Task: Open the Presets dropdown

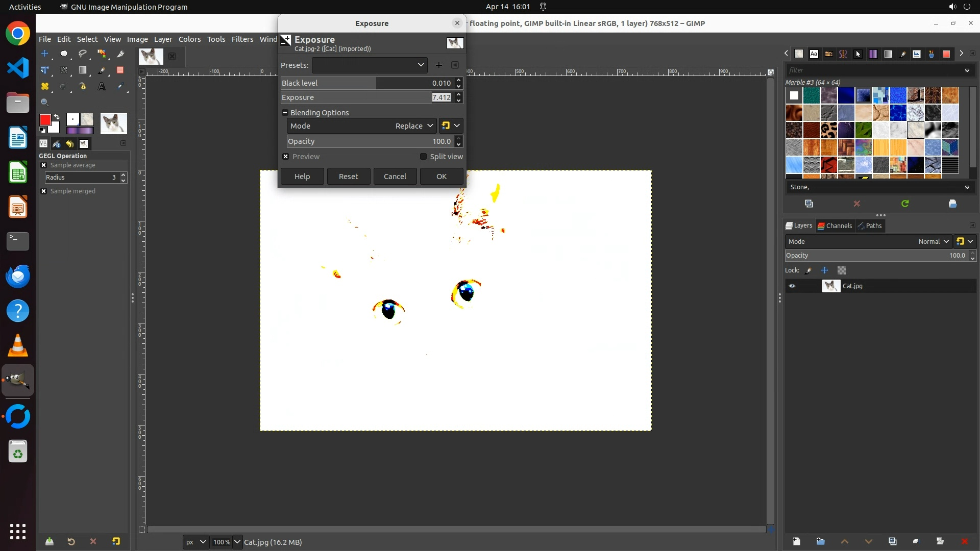Action: click(370, 65)
